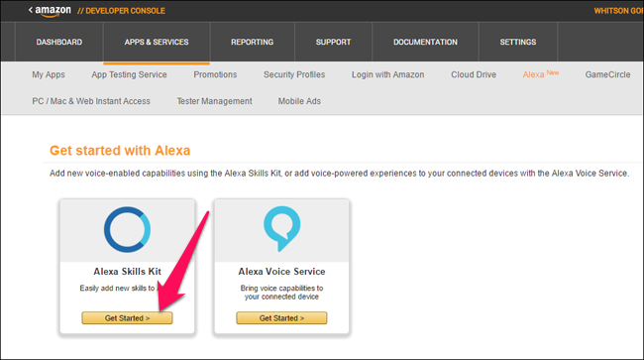Go to Tester Management
The width and height of the screenshot is (644, 360).
214,101
